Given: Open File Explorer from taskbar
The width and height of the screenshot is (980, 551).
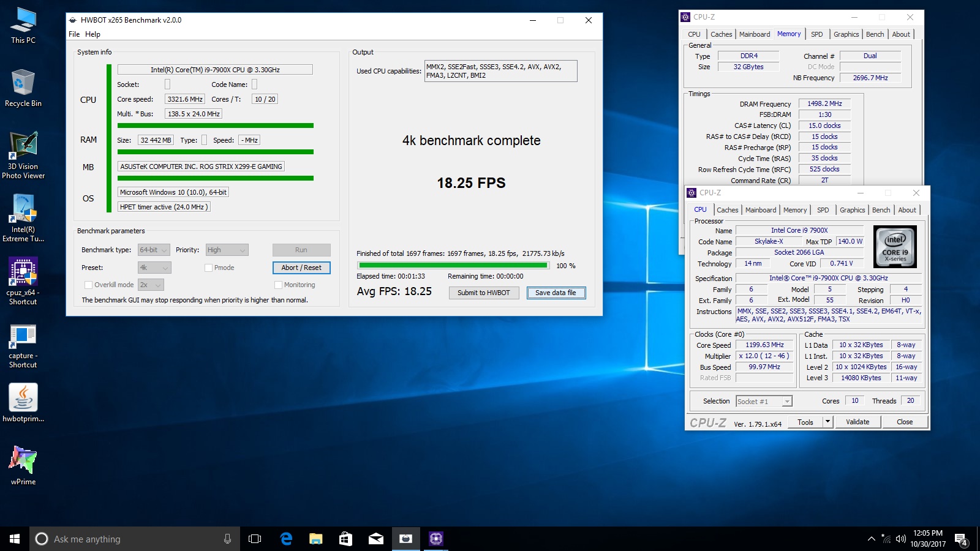Looking at the screenshot, I should (315, 539).
